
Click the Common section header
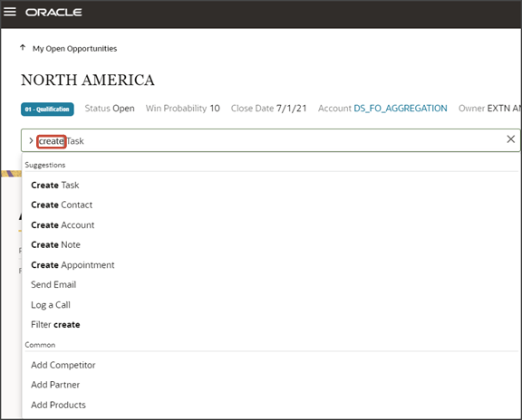40,345
